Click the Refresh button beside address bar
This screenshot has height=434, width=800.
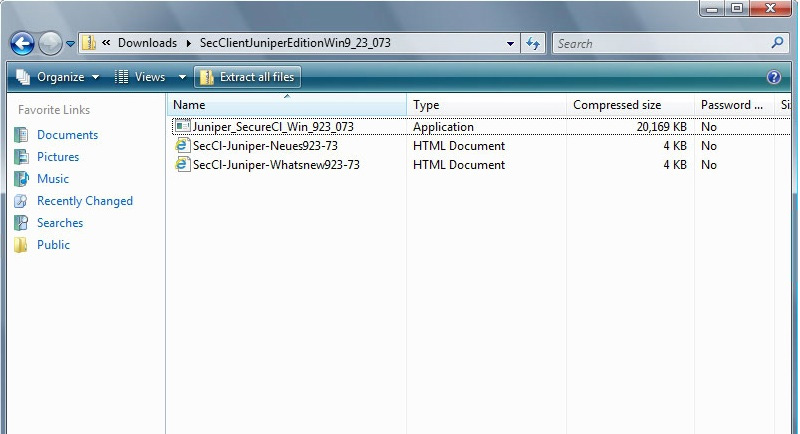coord(533,43)
